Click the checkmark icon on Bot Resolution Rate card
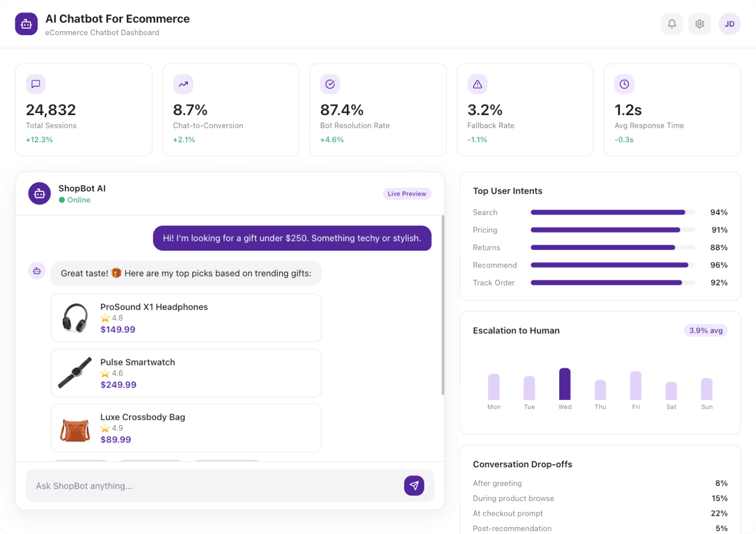The height and width of the screenshot is (534, 756). point(330,84)
